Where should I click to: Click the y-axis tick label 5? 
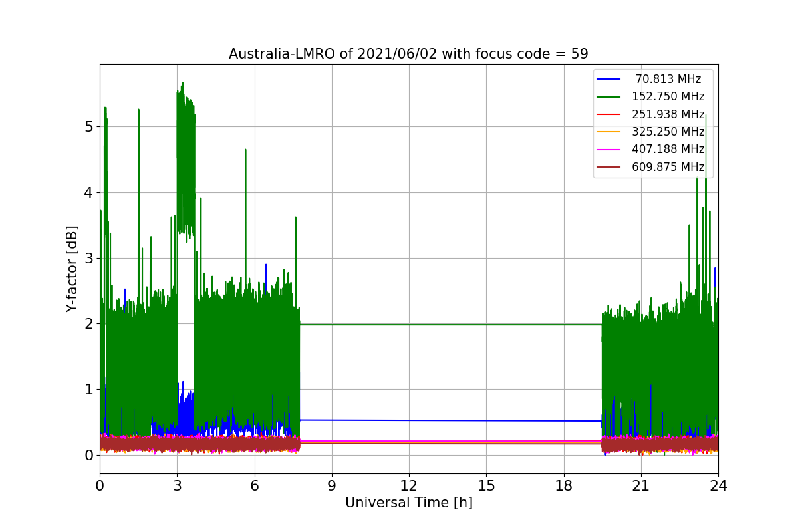pyautogui.click(x=88, y=127)
